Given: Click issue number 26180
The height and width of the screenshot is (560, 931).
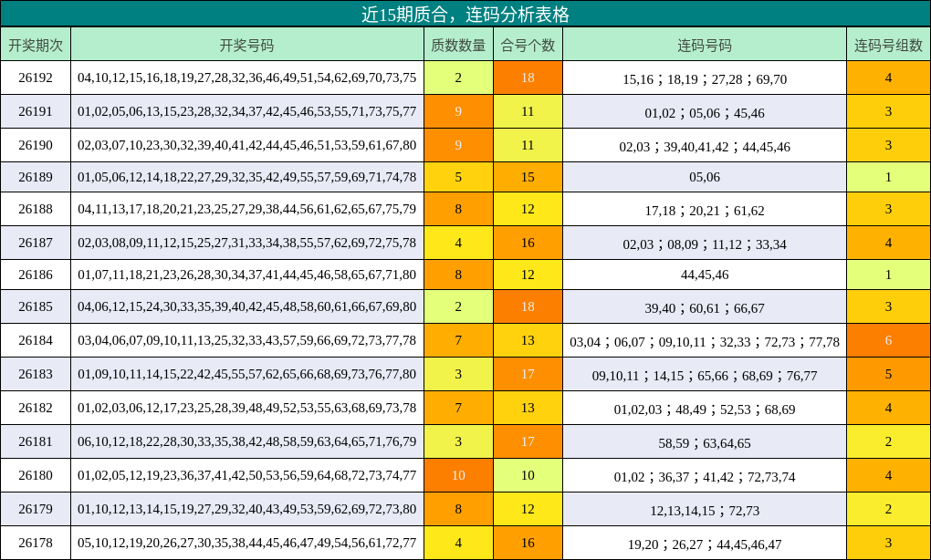Looking at the screenshot, I should pos(36,476).
